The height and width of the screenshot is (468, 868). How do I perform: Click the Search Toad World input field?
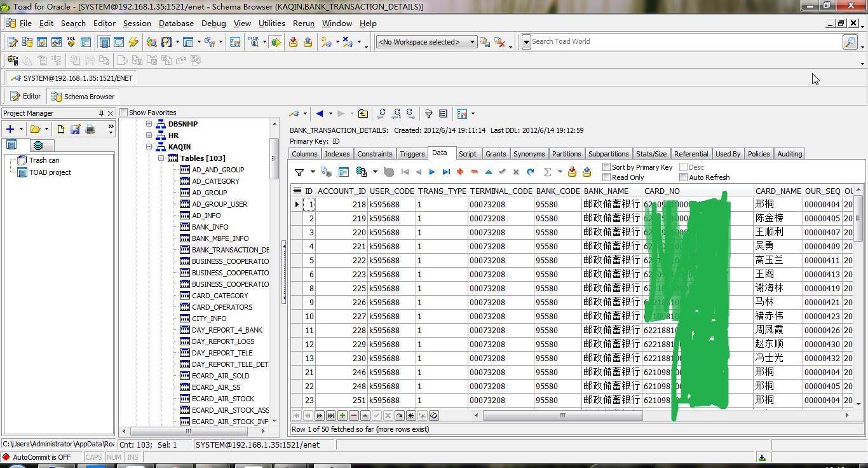pyautogui.click(x=686, y=41)
